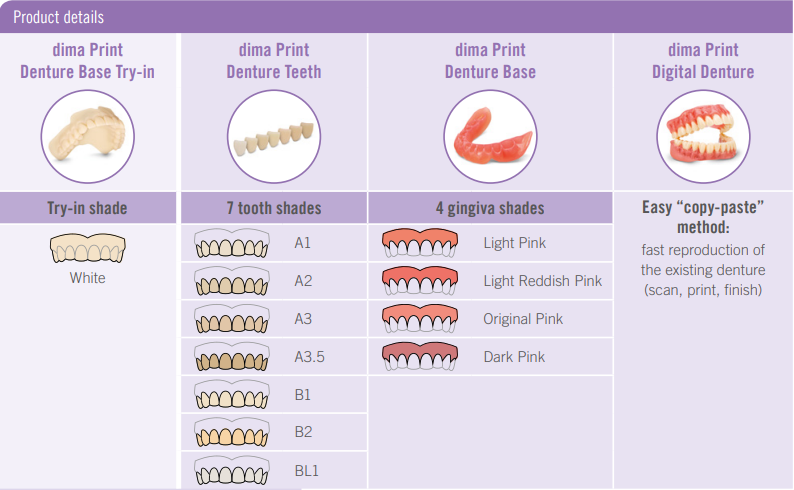Viewport: 794px width, 490px height.
Task: Choose the Original Pink gingiva swatch
Action: (x=420, y=319)
